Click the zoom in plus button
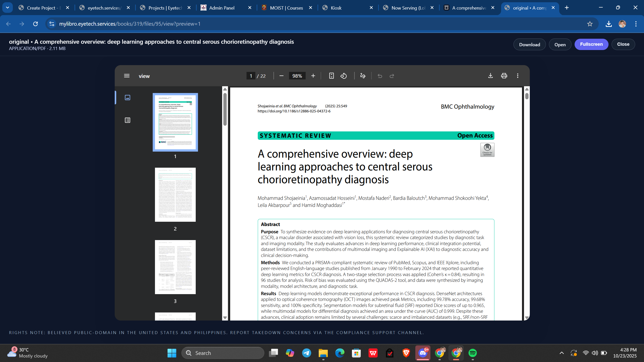Screen dimensions: 644x362 click(x=313, y=76)
